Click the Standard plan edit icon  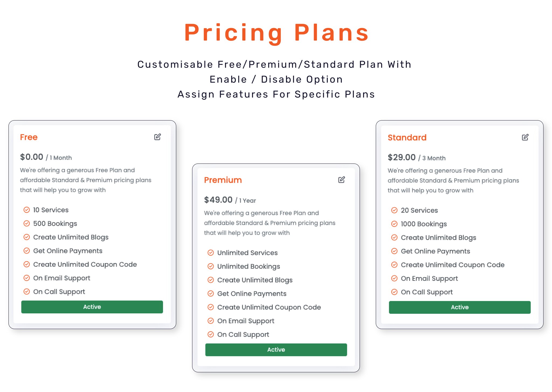click(525, 137)
